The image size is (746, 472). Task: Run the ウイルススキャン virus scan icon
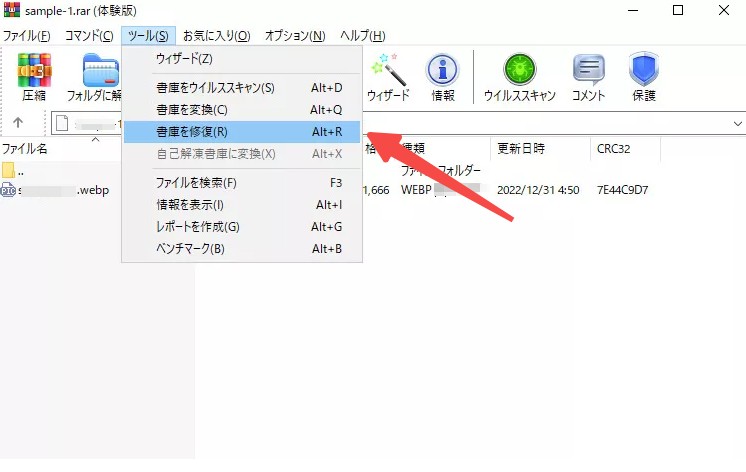[x=519, y=77]
